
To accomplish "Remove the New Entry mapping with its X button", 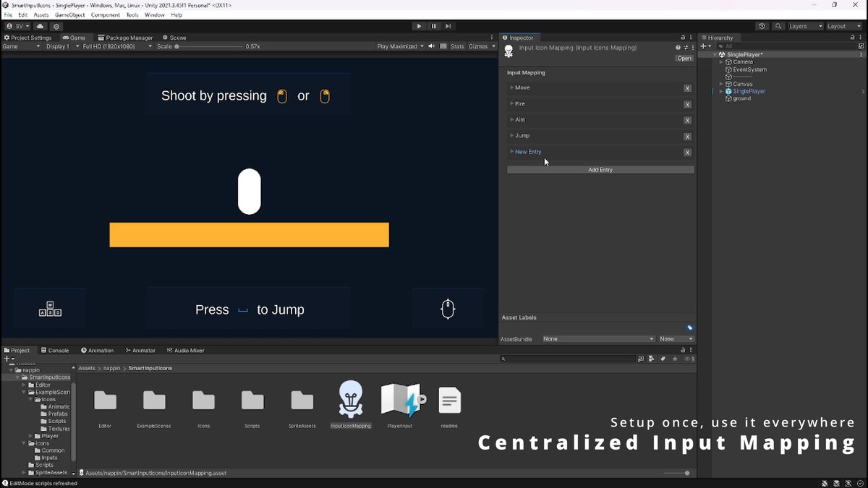I will point(687,153).
